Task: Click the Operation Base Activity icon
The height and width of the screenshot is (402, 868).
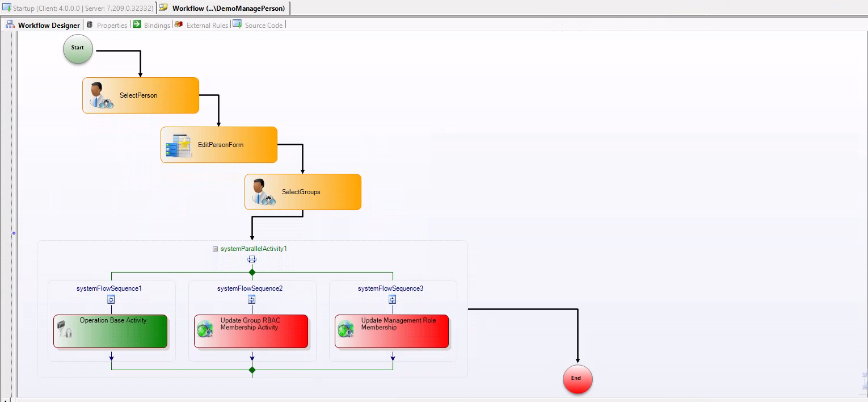Action: coord(65,329)
